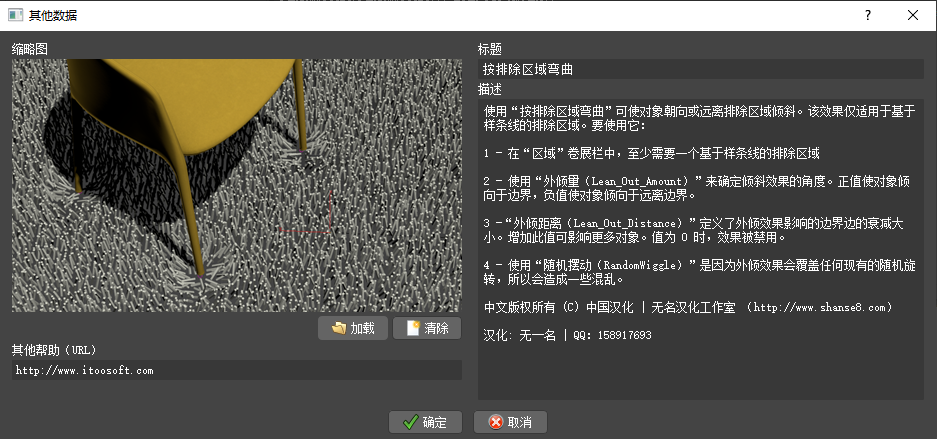Image resolution: width=937 pixels, height=439 pixels.
Task: Click the line with http://www.shanse8.com
Action: [x=688, y=308]
